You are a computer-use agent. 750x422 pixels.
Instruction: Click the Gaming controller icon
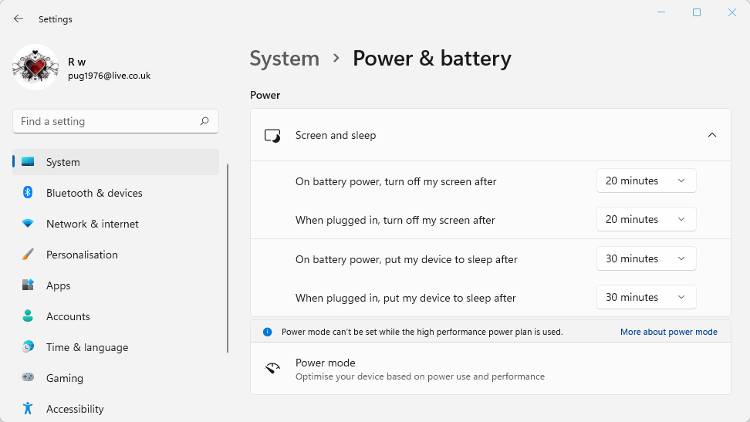coord(28,378)
